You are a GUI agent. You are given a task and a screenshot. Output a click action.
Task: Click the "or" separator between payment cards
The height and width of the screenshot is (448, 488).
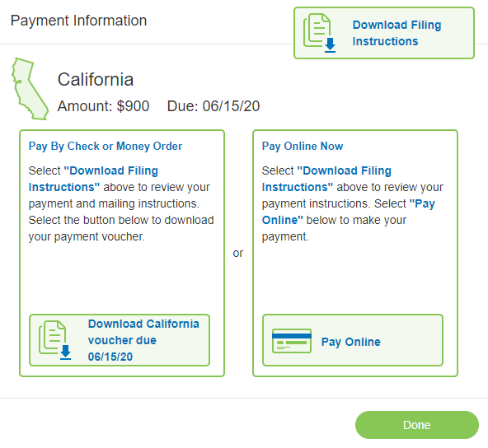[x=238, y=253]
